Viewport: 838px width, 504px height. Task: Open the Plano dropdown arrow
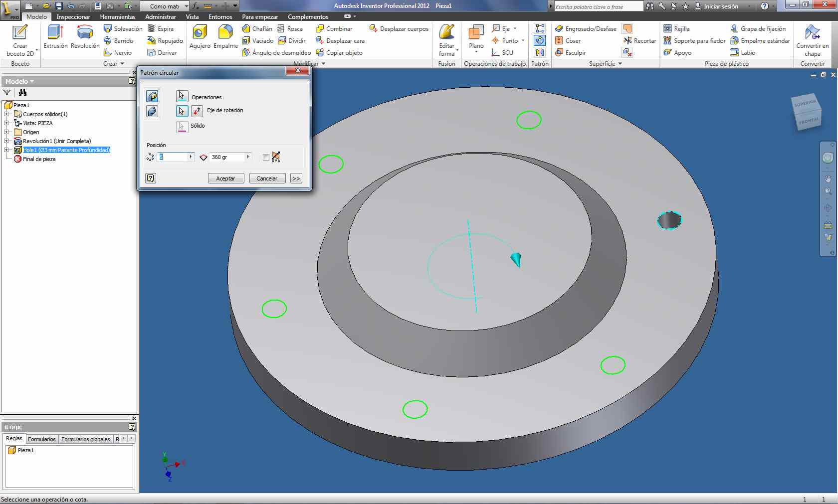[x=476, y=52]
